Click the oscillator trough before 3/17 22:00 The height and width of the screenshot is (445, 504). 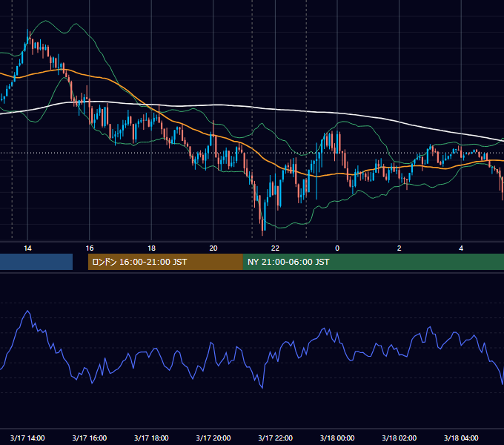coord(262,388)
